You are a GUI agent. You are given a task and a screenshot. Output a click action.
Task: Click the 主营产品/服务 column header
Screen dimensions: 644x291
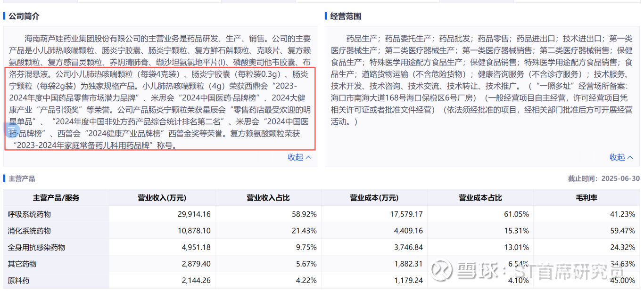56,198
